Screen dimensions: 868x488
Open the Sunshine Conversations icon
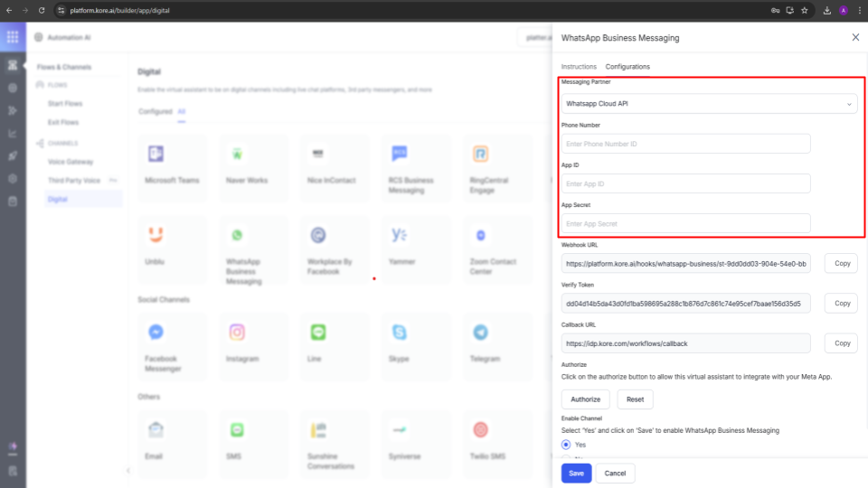(317, 430)
